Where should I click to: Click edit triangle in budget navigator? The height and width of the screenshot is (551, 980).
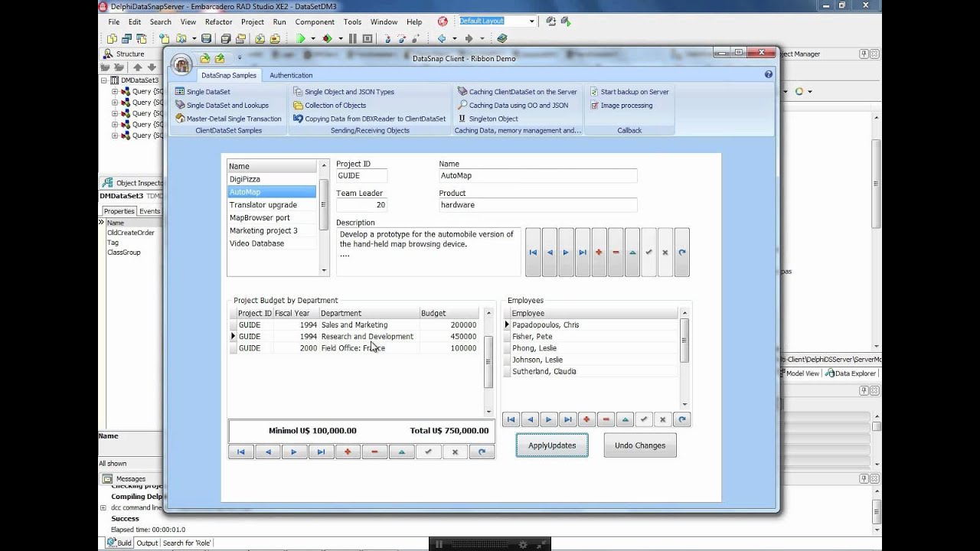pos(401,452)
